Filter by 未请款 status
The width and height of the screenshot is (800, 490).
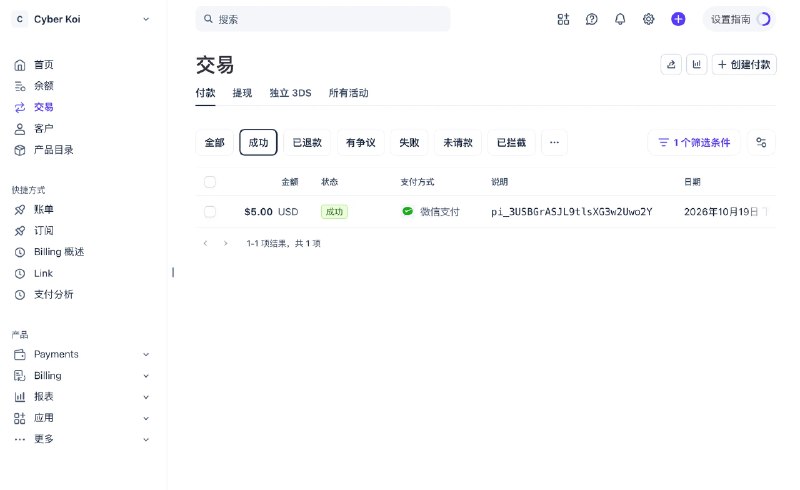pos(458,142)
